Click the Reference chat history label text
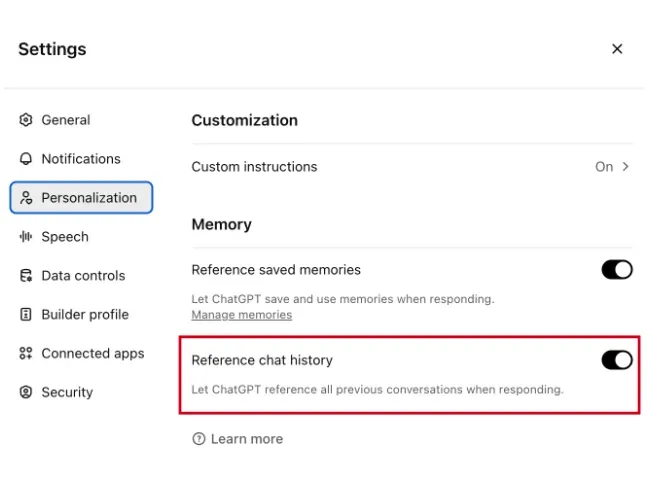Screen dimensions: 653x479 pyautogui.click(x=262, y=360)
